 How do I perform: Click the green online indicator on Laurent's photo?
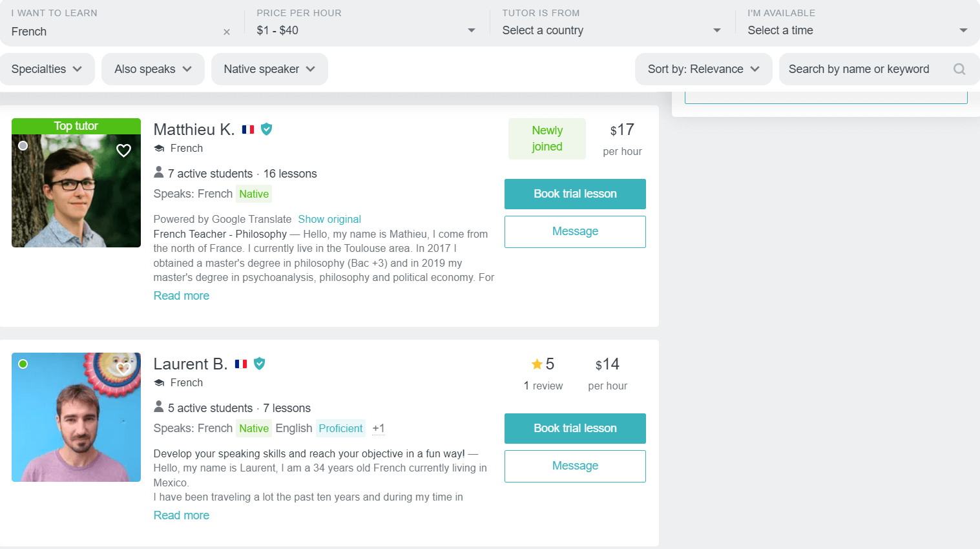click(23, 364)
